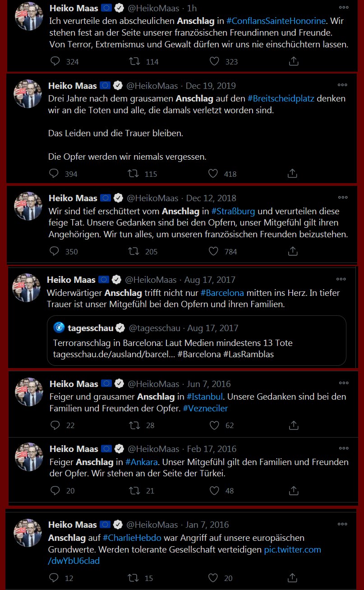Like the Straßburg attack tweet
This screenshot has height=590, width=364.
click(x=214, y=251)
